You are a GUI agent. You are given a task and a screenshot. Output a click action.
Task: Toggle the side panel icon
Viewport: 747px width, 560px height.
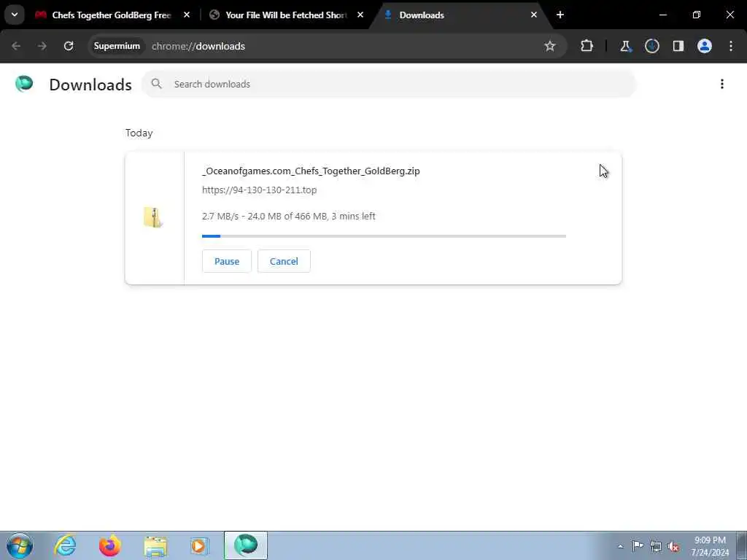click(x=678, y=46)
